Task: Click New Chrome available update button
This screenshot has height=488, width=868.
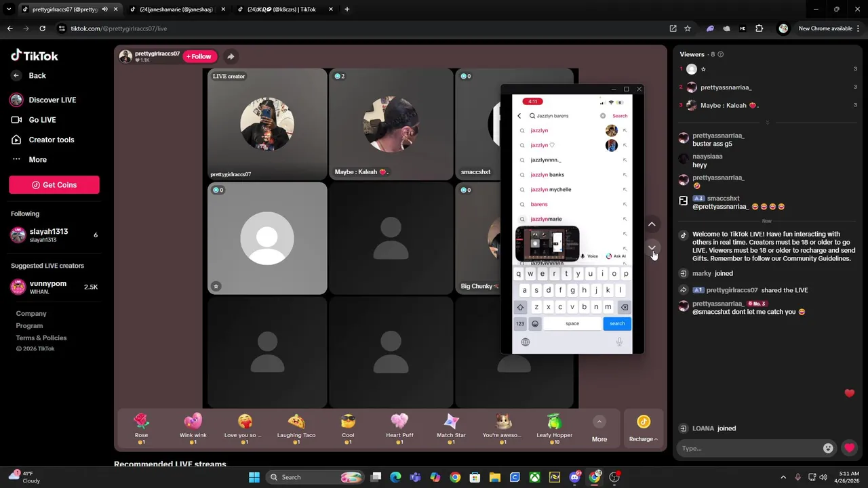Action: point(825,28)
